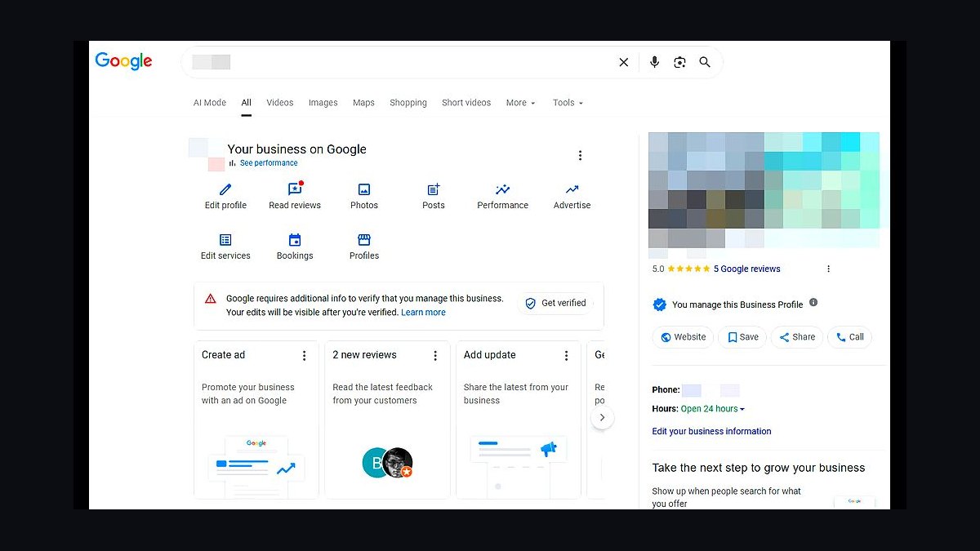The width and height of the screenshot is (980, 551).
Task: Open Advertise trend icon
Action: [x=572, y=189]
